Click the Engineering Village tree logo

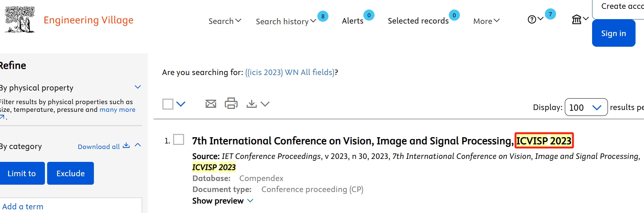pos(20,20)
